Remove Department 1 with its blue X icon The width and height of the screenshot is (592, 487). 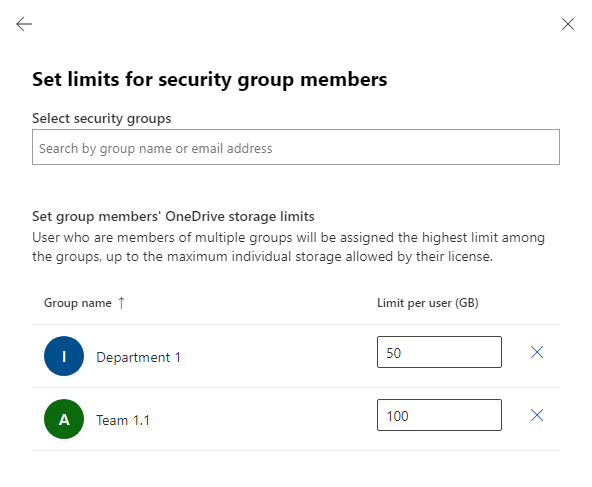click(536, 352)
